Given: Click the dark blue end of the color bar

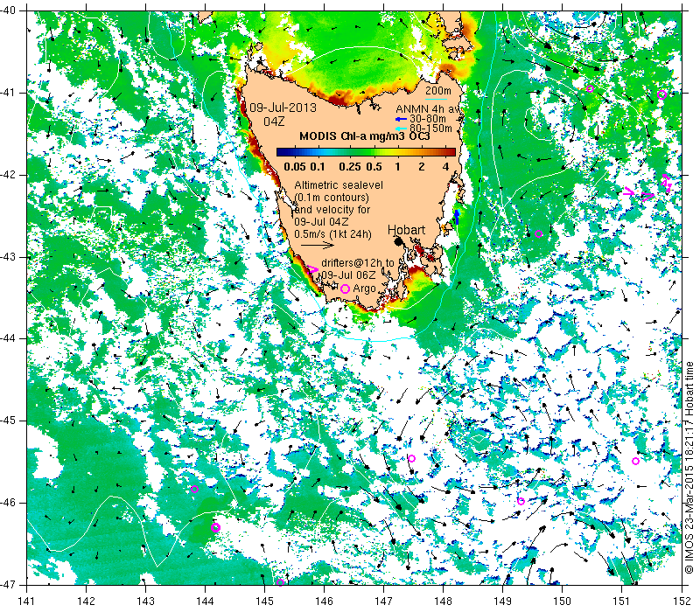Looking at the screenshot, I should pyautogui.click(x=281, y=152).
